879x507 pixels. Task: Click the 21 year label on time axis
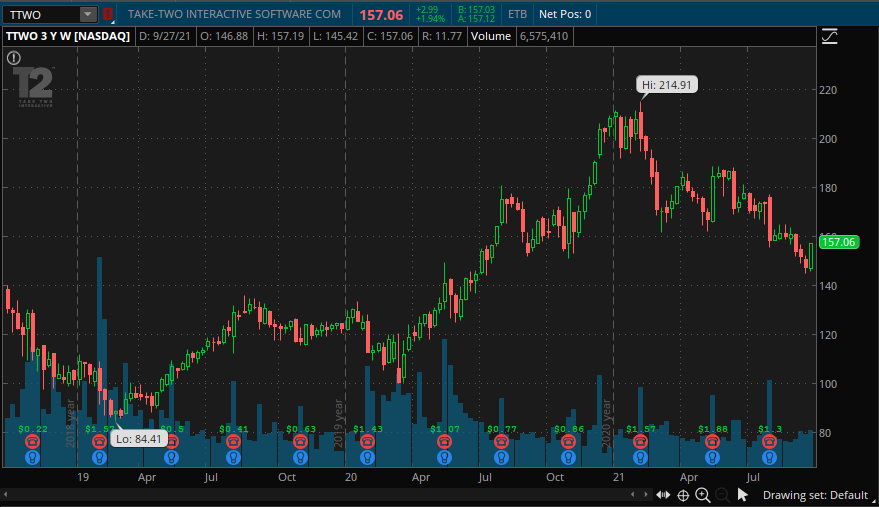(x=618, y=477)
